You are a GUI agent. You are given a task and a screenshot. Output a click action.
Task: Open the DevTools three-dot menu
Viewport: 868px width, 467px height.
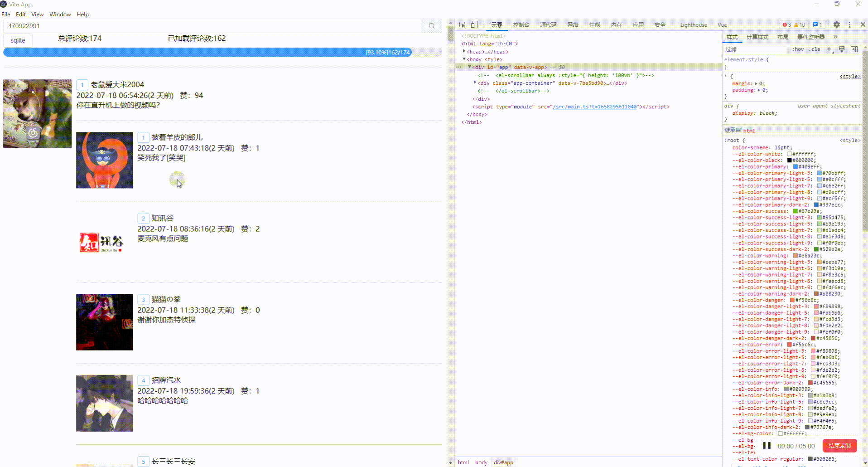(849, 25)
